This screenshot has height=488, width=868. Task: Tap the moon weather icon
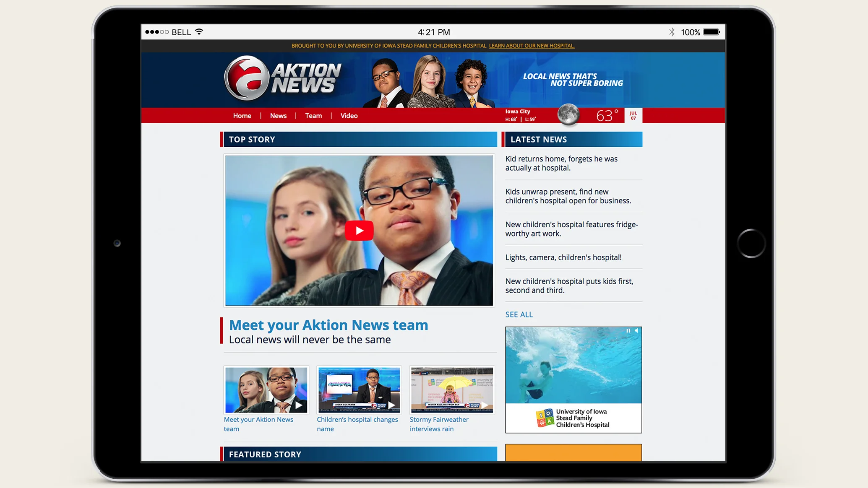click(x=568, y=114)
